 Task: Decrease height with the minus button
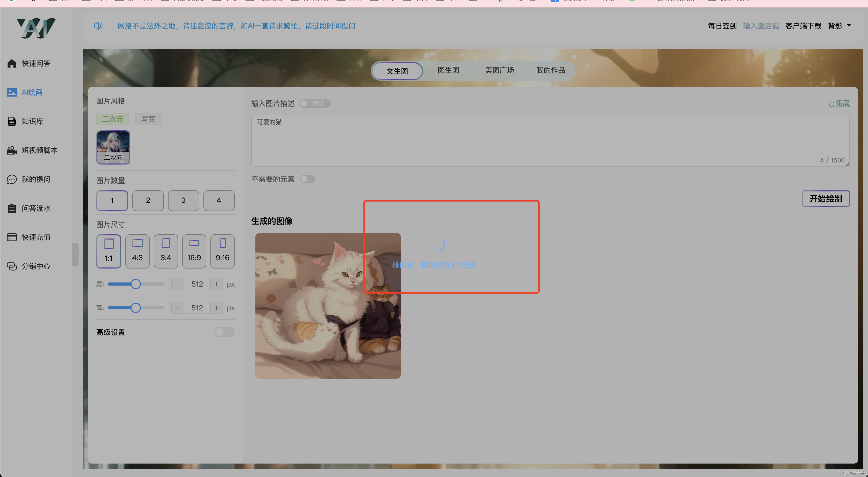click(178, 308)
